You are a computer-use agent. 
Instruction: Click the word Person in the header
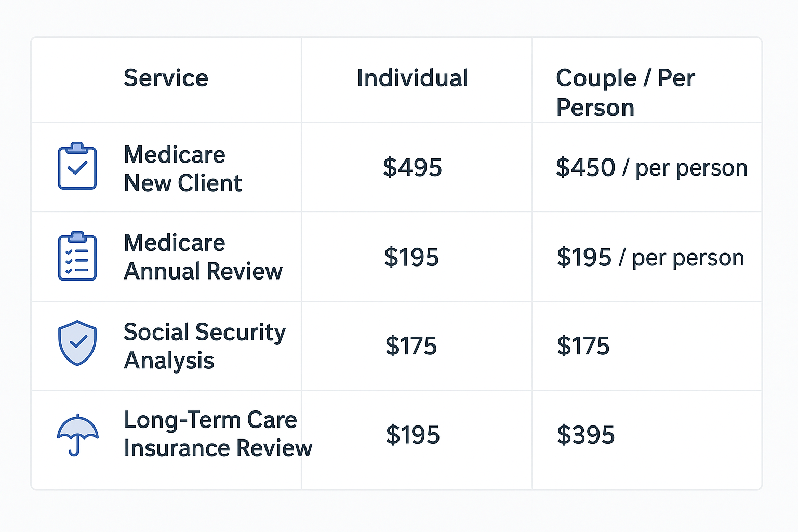click(595, 108)
